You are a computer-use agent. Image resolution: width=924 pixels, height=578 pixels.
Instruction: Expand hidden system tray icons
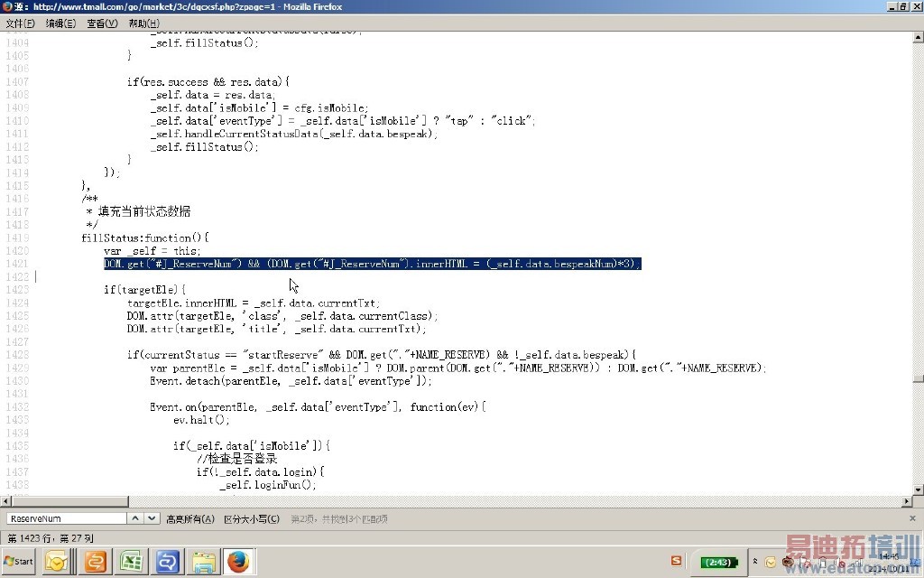coord(755,562)
